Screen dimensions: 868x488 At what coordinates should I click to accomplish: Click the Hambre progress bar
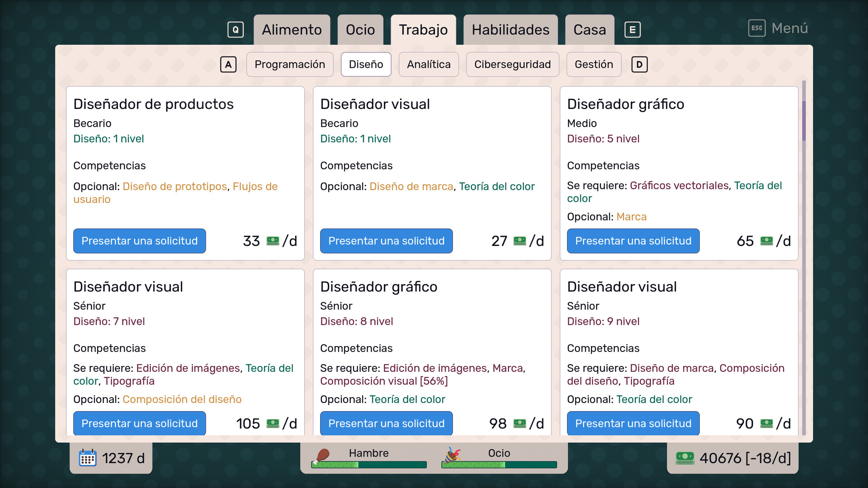tap(369, 465)
